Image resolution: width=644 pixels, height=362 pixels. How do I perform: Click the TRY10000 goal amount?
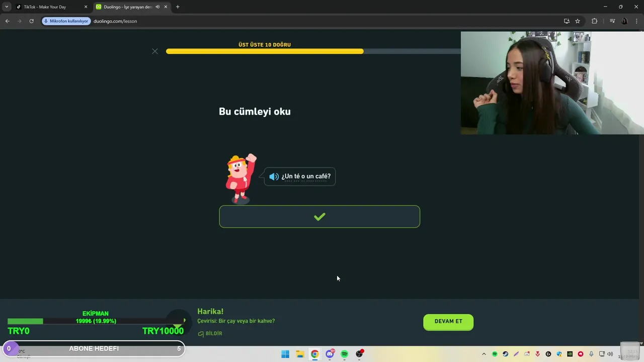163,331
